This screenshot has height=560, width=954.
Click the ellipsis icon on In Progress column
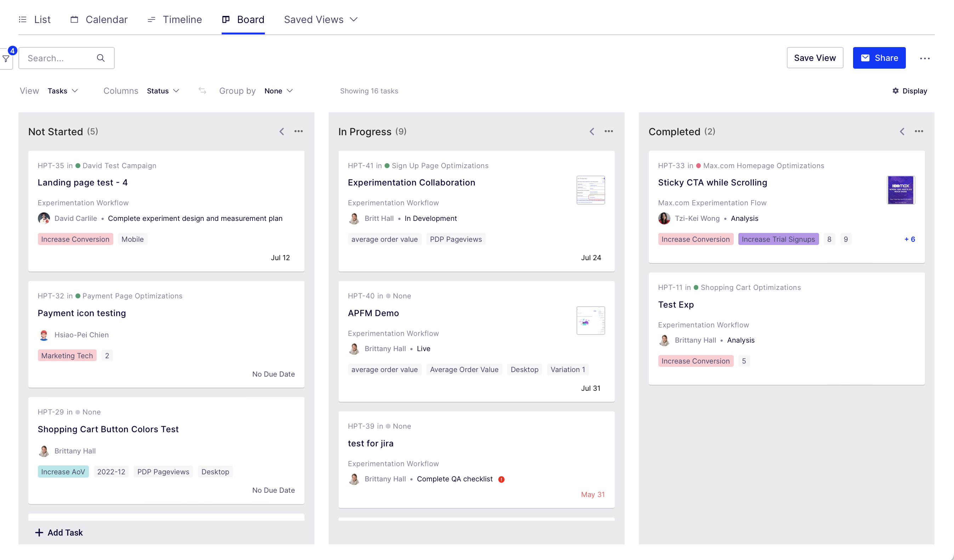[609, 131]
